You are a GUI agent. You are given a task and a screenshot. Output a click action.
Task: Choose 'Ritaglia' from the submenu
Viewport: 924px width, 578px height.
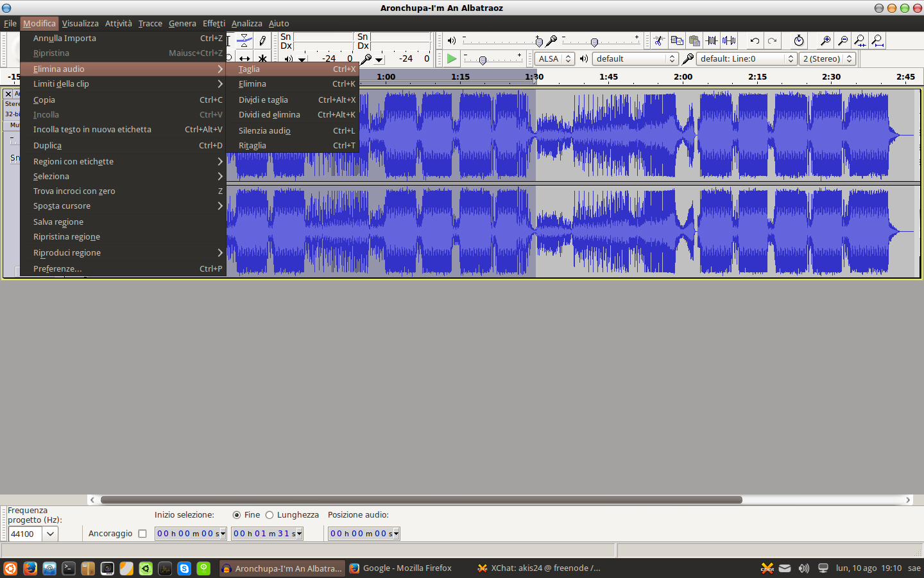(x=293, y=146)
